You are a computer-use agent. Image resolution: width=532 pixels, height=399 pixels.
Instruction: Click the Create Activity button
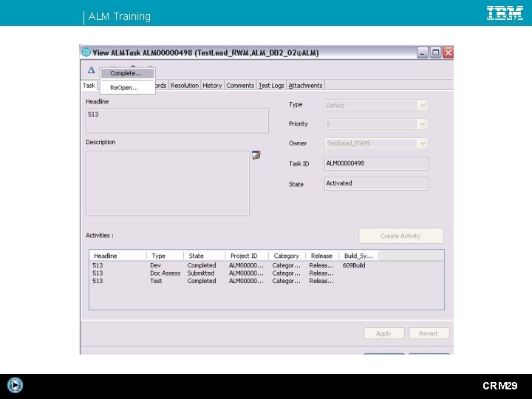click(400, 236)
